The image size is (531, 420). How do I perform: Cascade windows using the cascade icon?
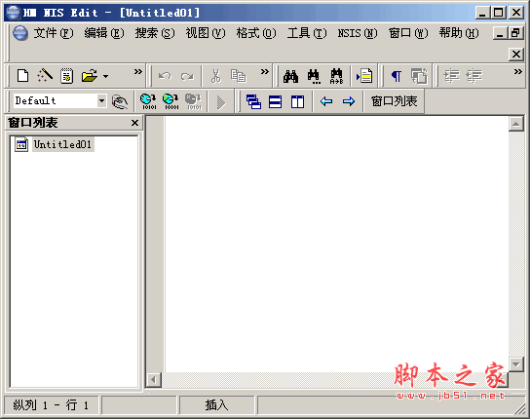tap(253, 101)
